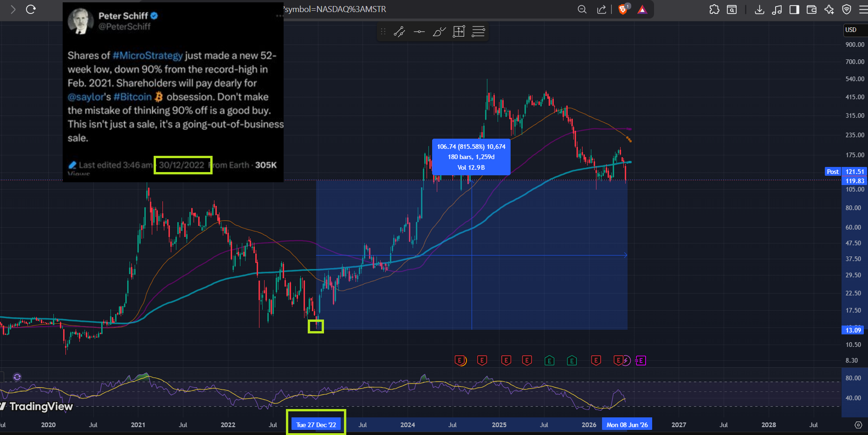Select the horizontal line tool
Screen dimensions: 868x435
click(x=419, y=32)
